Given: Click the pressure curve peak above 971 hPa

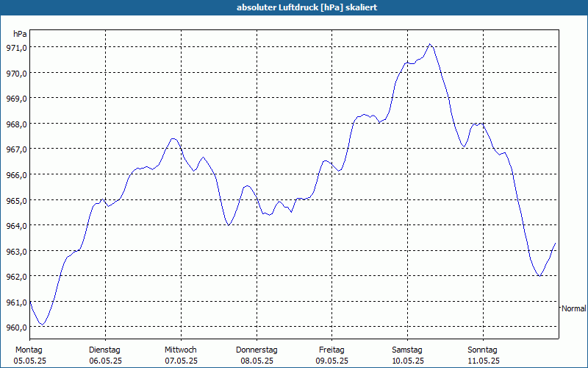Looking at the screenshot, I should pyautogui.click(x=430, y=44).
